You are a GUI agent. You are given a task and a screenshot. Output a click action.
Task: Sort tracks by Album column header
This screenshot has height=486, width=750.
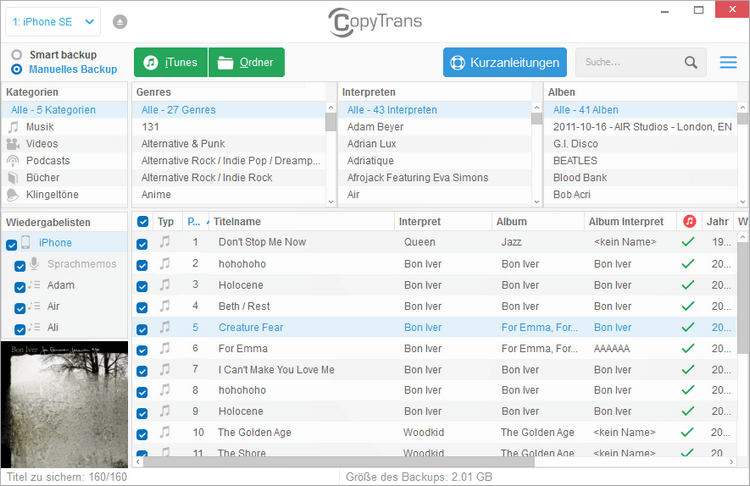pyautogui.click(x=538, y=221)
